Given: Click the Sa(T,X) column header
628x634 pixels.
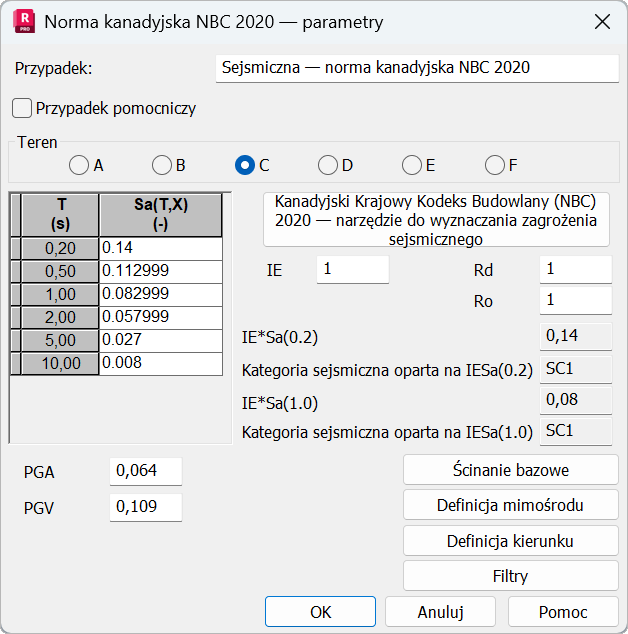Looking at the screenshot, I should (161, 215).
